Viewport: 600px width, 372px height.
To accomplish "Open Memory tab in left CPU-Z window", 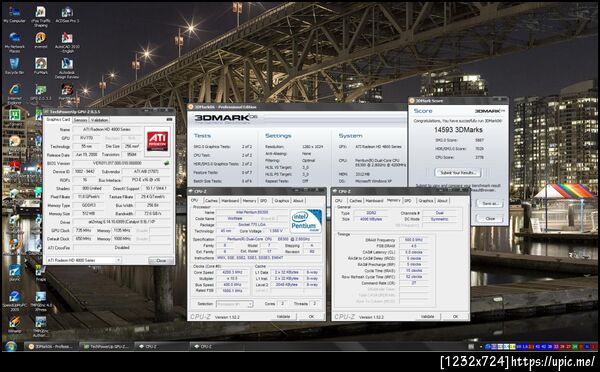I will point(249,201).
